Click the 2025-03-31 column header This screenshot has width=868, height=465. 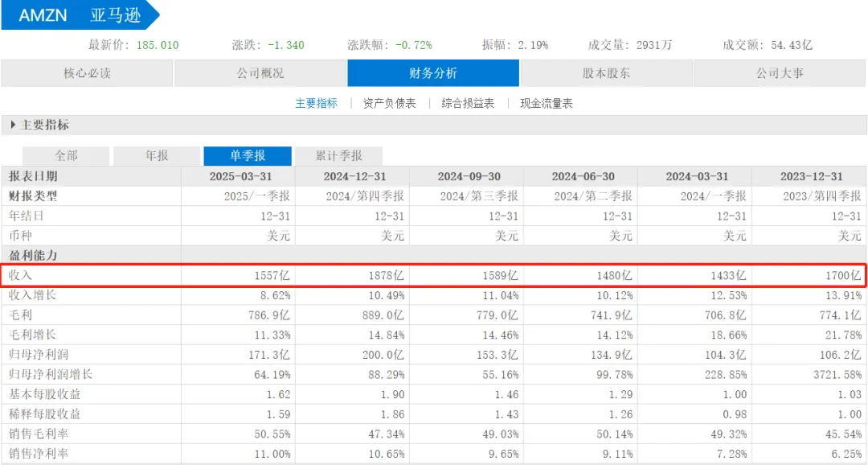tap(240, 177)
